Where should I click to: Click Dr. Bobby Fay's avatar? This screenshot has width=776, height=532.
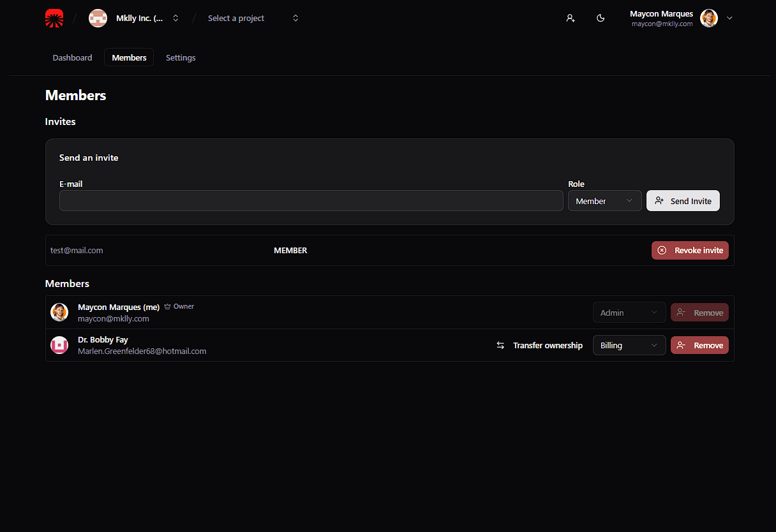click(59, 345)
